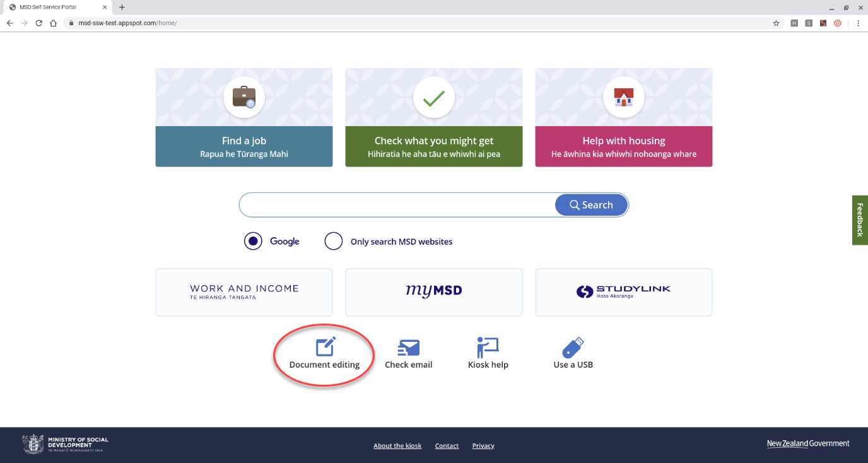Click the house icon on housing card

624,97
